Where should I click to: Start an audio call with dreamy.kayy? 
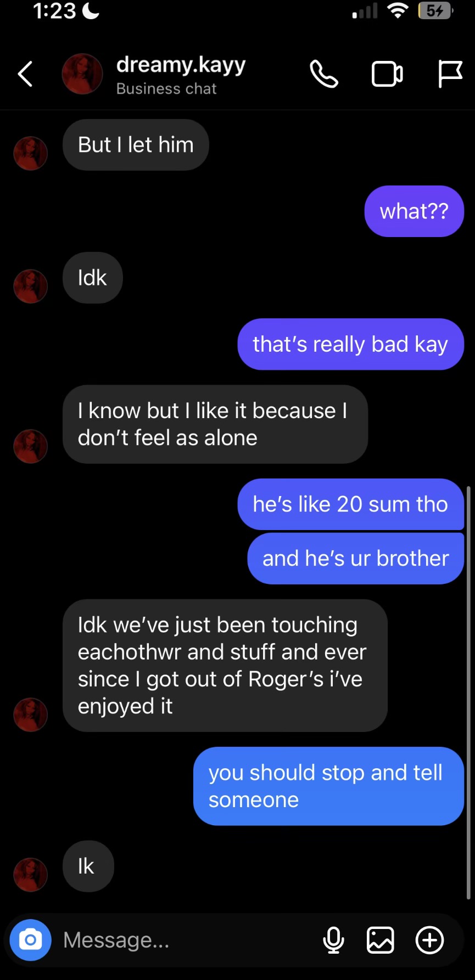click(x=324, y=74)
